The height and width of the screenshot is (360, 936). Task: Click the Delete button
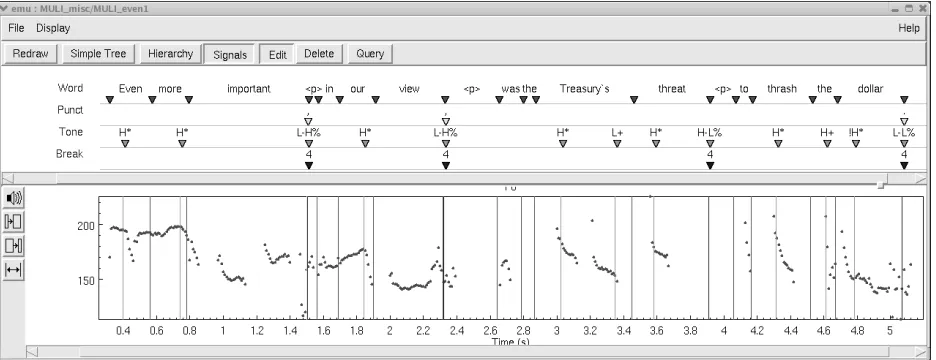pyautogui.click(x=319, y=54)
